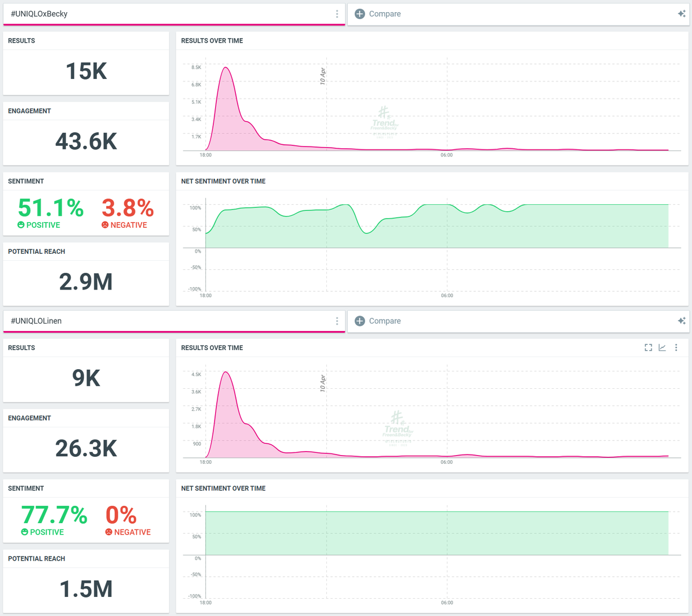Click the 2.9M potential reach value
692x616 pixels.
click(86, 282)
